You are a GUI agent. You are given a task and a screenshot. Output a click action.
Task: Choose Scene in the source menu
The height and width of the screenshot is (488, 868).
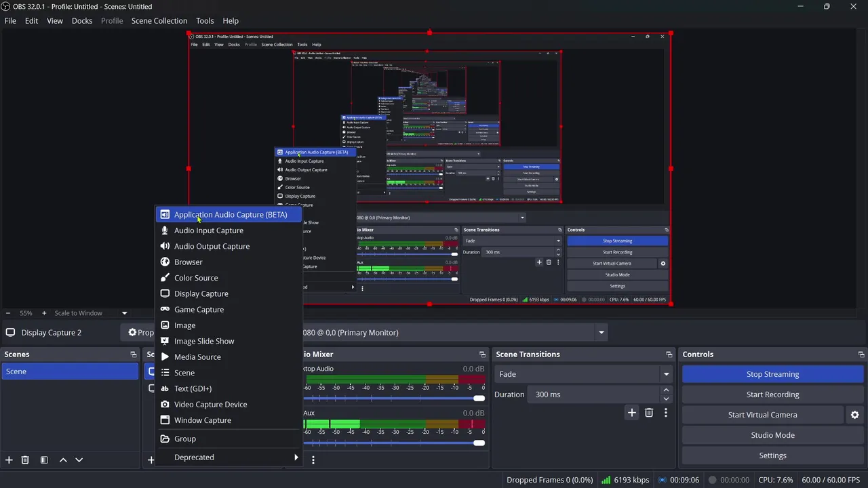[x=229, y=373]
